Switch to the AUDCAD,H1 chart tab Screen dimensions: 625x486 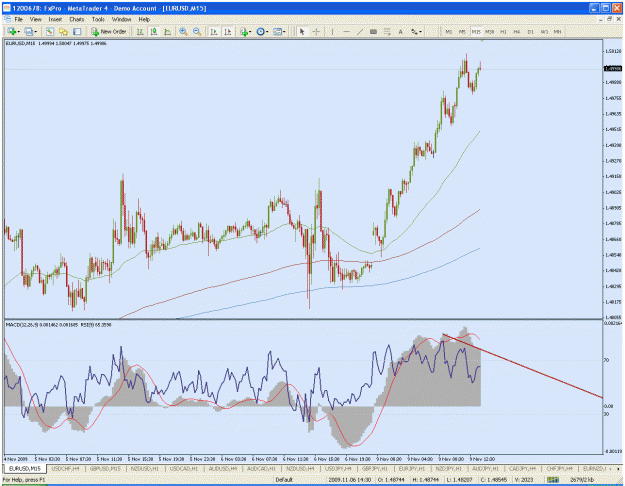coord(261,468)
